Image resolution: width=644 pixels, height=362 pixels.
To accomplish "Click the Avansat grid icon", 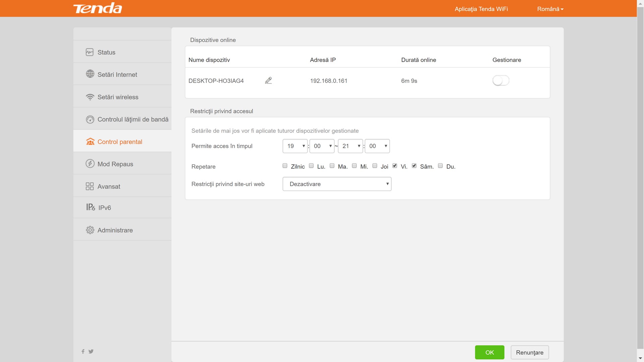I will [90, 186].
